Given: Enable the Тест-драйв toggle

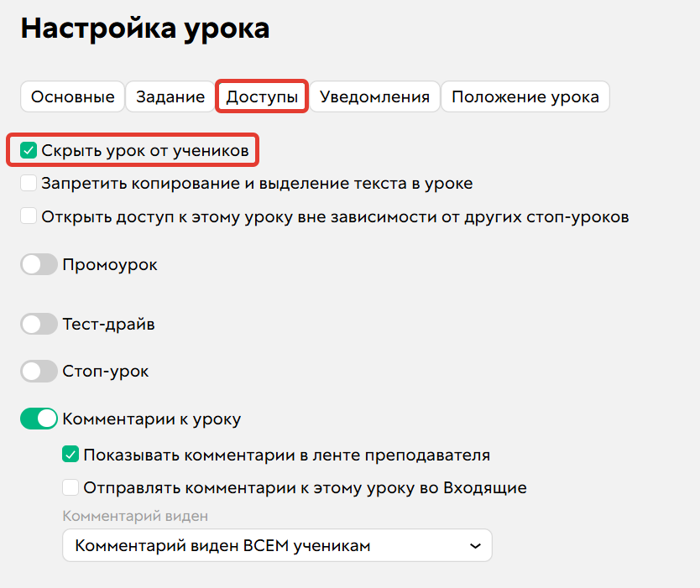Looking at the screenshot, I should tap(39, 324).
